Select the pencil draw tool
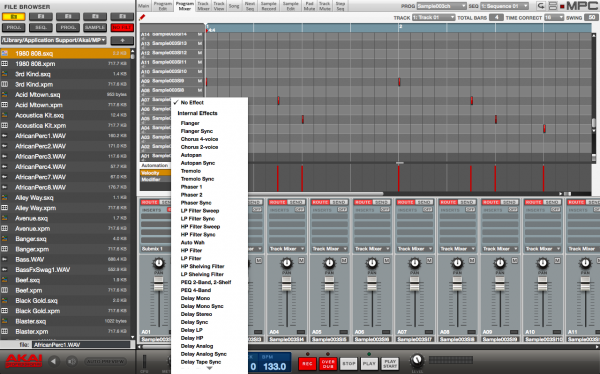 142,17
